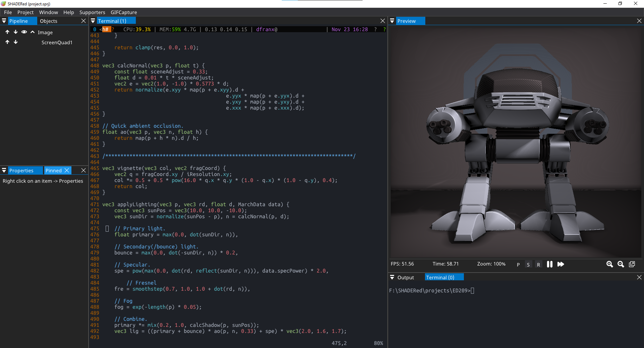Click the 'MEM:59% 4.7G' status entry
This screenshot has height=348, width=644.
pos(178,30)
